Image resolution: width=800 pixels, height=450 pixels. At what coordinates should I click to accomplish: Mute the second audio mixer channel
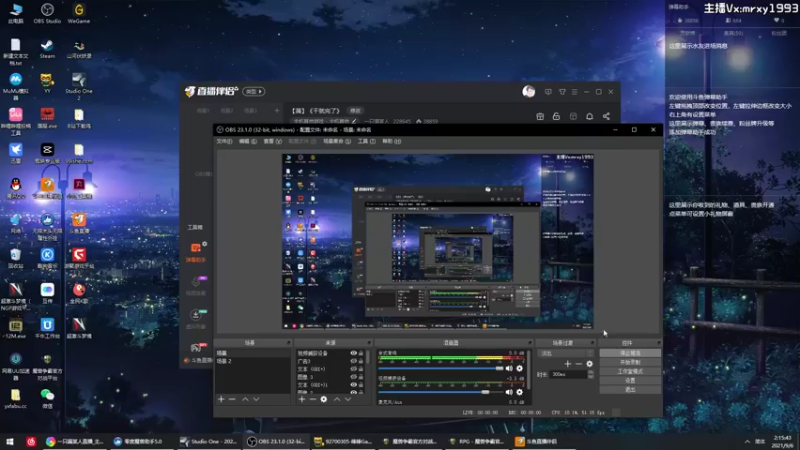point(509,392)
